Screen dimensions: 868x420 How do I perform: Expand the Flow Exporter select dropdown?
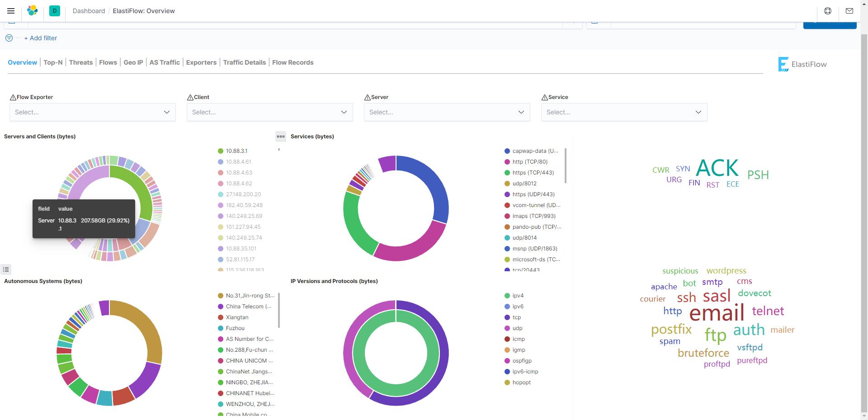pos(93,112)
